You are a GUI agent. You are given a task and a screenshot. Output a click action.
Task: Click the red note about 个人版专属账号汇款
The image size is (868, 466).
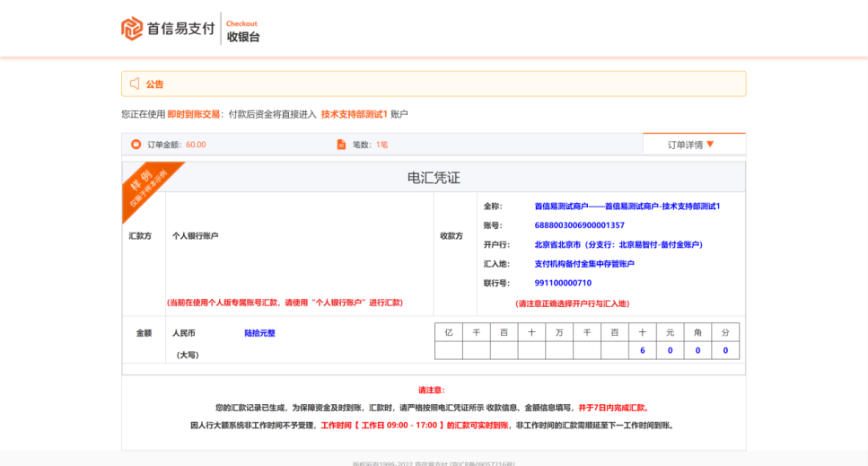pyautogui.click(x=285, y=303)
